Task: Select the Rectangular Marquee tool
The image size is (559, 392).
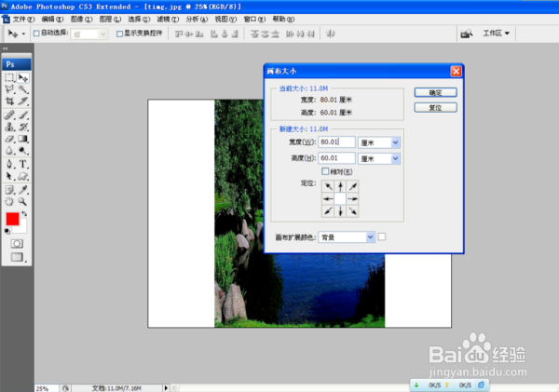Action: click(9, 77)
